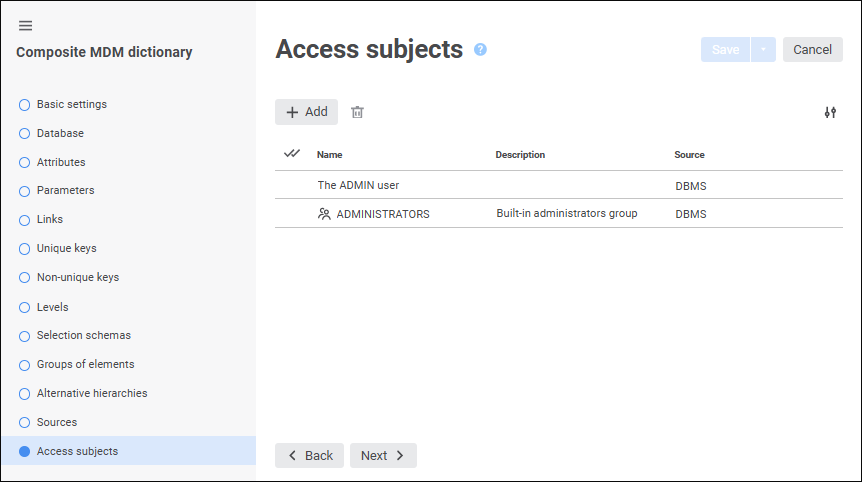This screenshot has width=862, height=482.
Task: Click the blue help question mark icon
Action: tap(480, 49)
